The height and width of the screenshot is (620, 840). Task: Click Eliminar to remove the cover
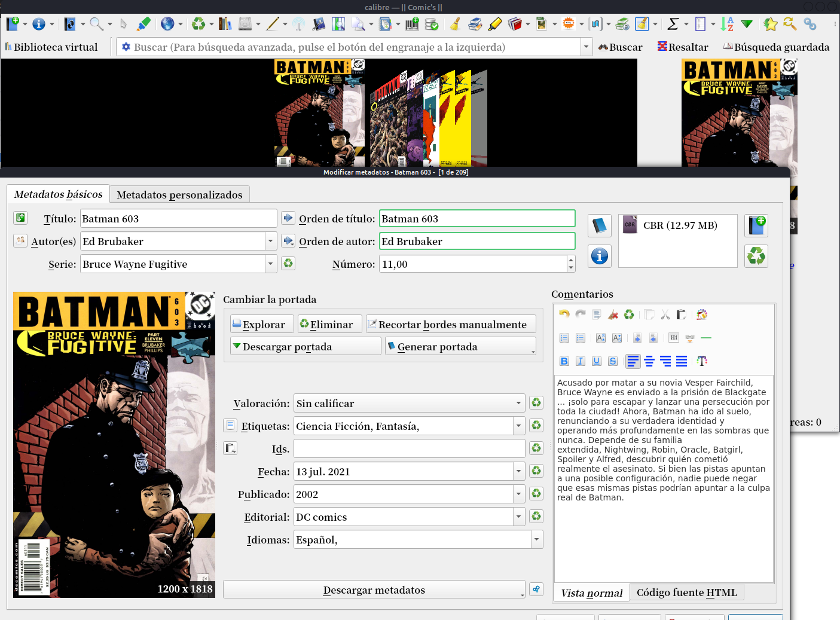330,324
